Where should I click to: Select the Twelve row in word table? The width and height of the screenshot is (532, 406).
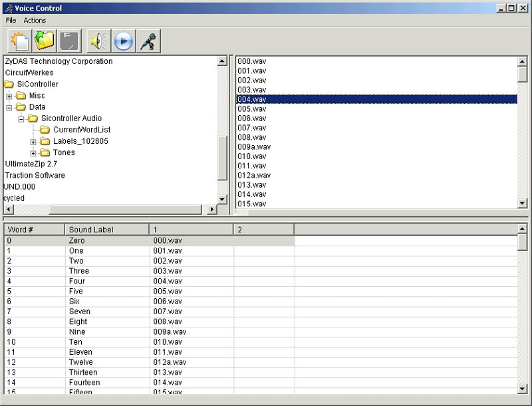pyautogui.click(x=80, y=362)
